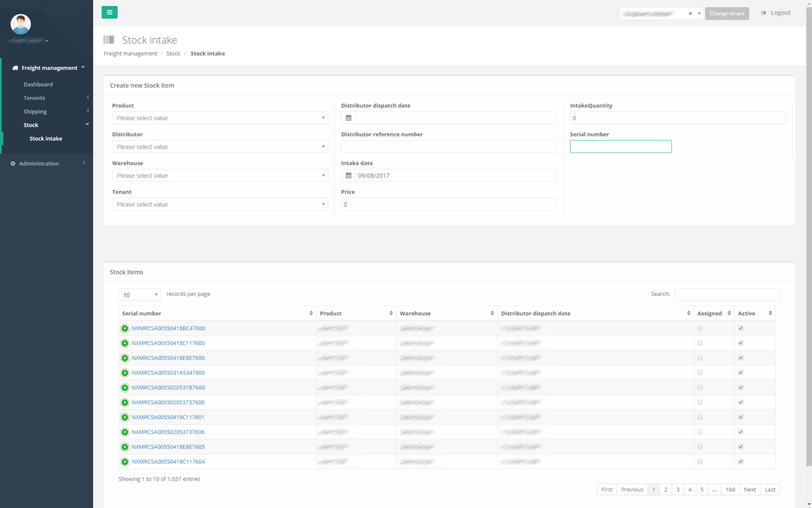
Task: Change records per page dropdown
Action: coord(139,295)
